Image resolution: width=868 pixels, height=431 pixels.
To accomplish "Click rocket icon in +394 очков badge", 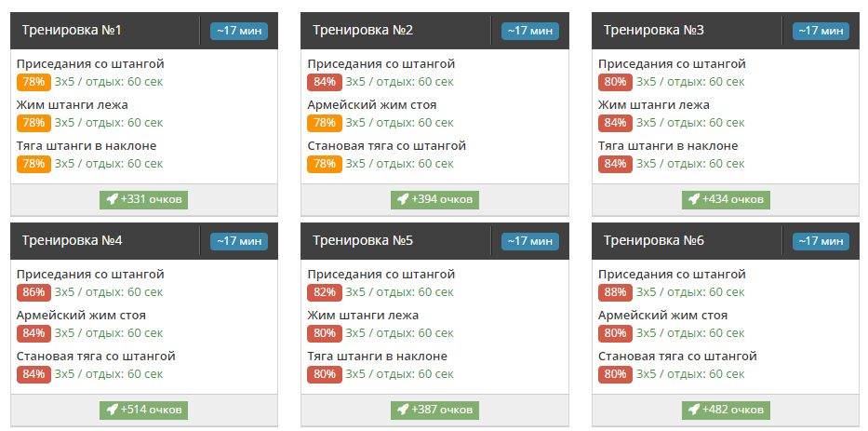I will [x=403, y=199].
